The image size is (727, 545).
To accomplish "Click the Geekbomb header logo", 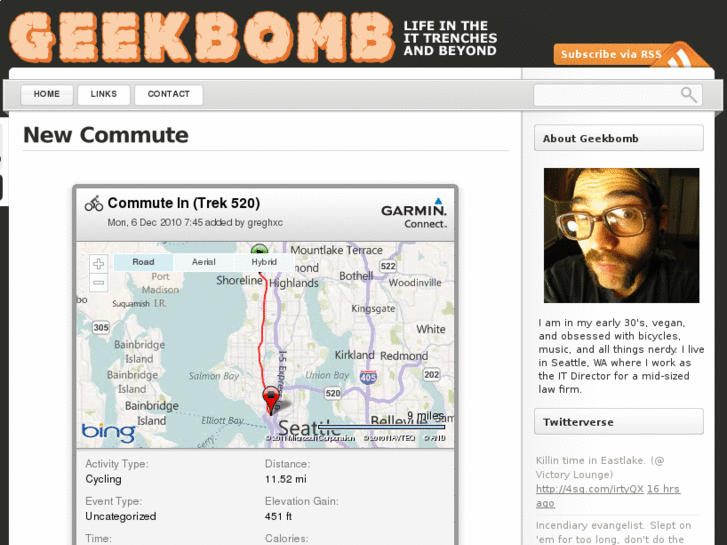I will tap(201, 37).
